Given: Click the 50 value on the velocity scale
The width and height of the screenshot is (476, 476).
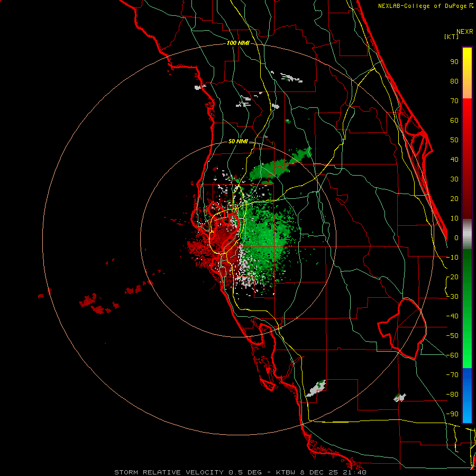Looking at the screenshot, I should point(454,140).
